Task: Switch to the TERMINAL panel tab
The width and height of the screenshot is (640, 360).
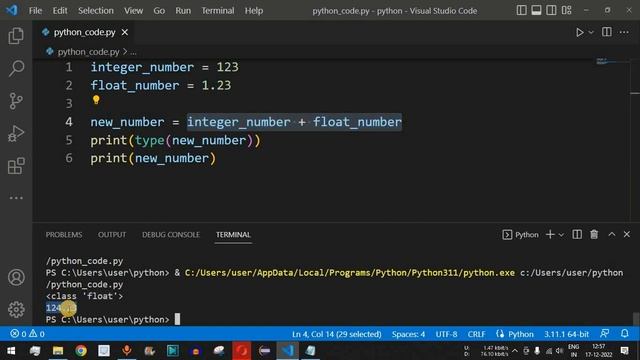Action: (x=233, y=235)
